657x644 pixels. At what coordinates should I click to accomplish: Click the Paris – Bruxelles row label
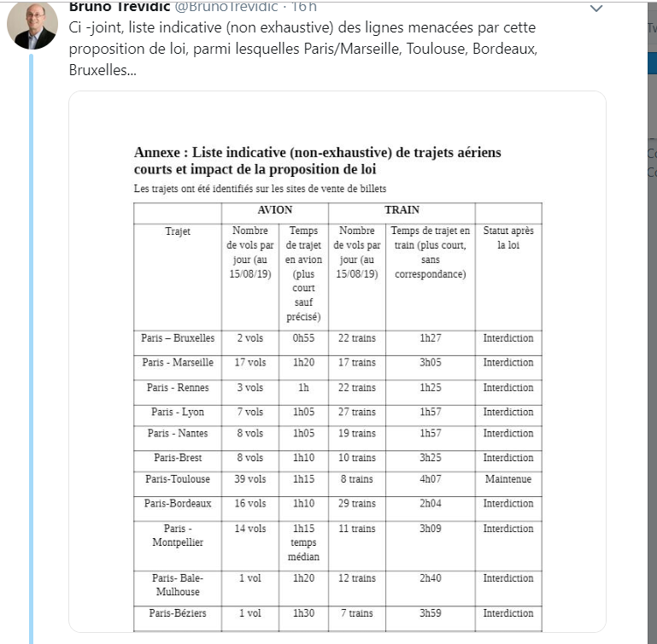point(178,338)
